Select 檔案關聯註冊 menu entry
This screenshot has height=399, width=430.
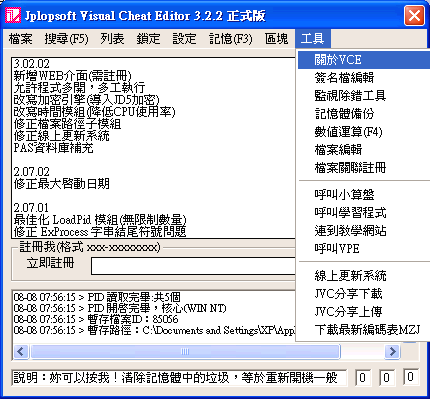click(x=363, y=168)
